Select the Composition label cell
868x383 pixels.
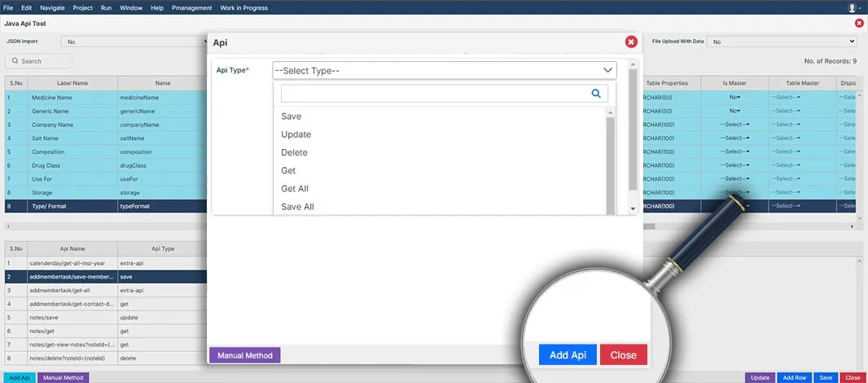tap(72, 152)
